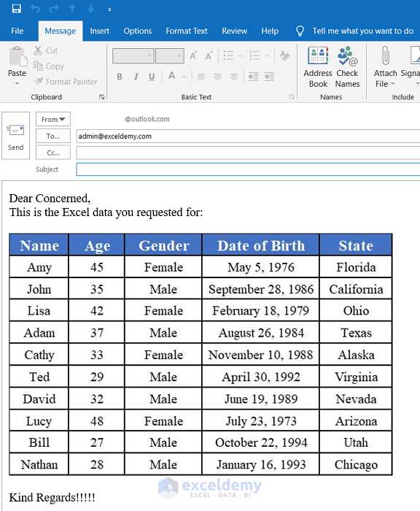Click the Name header cell in table
The width and height of the screenshot is (420, 511).
click(39, 245)
